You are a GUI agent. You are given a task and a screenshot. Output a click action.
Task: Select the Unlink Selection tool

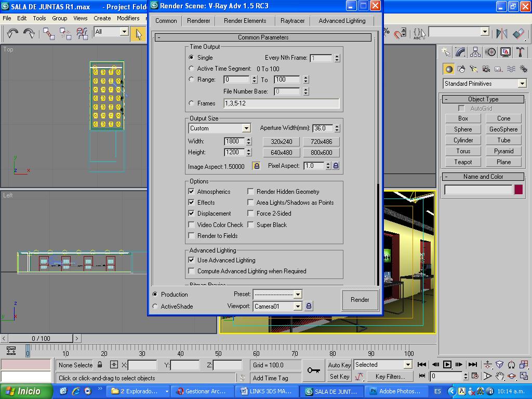[65, 34]
